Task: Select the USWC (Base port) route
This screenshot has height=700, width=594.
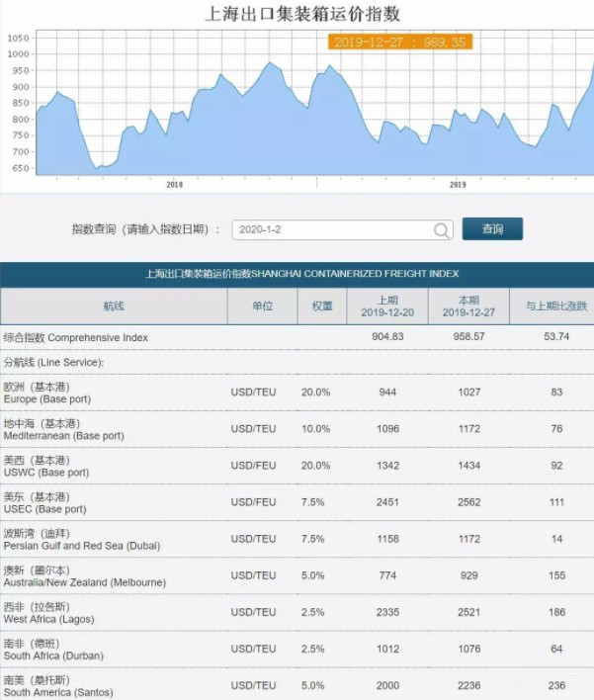Action: (46, 466)
